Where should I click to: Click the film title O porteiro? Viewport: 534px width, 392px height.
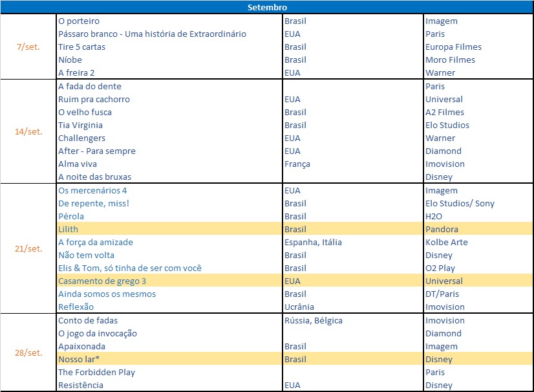point(79,21)
